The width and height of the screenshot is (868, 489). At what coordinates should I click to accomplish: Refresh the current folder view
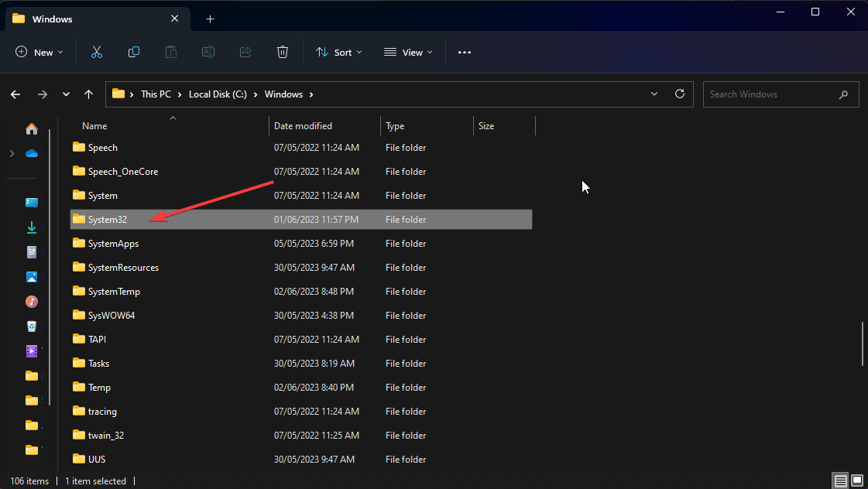tap(679, 94)
